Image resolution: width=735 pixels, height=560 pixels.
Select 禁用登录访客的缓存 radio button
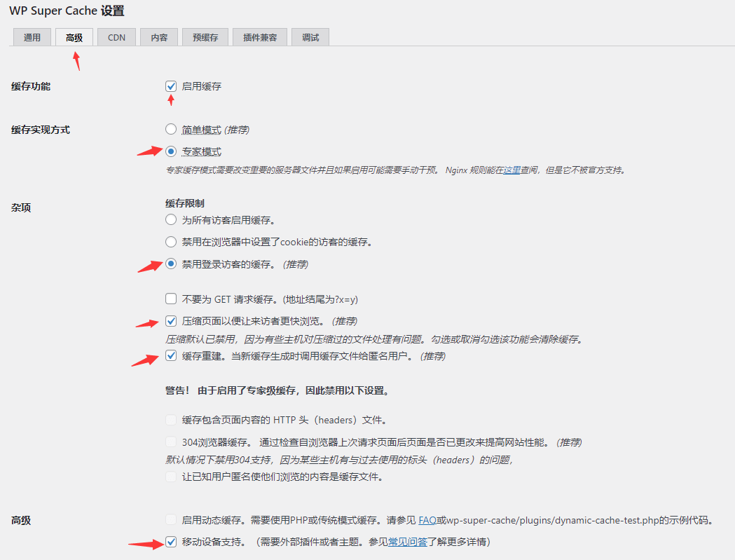[171, 264]
